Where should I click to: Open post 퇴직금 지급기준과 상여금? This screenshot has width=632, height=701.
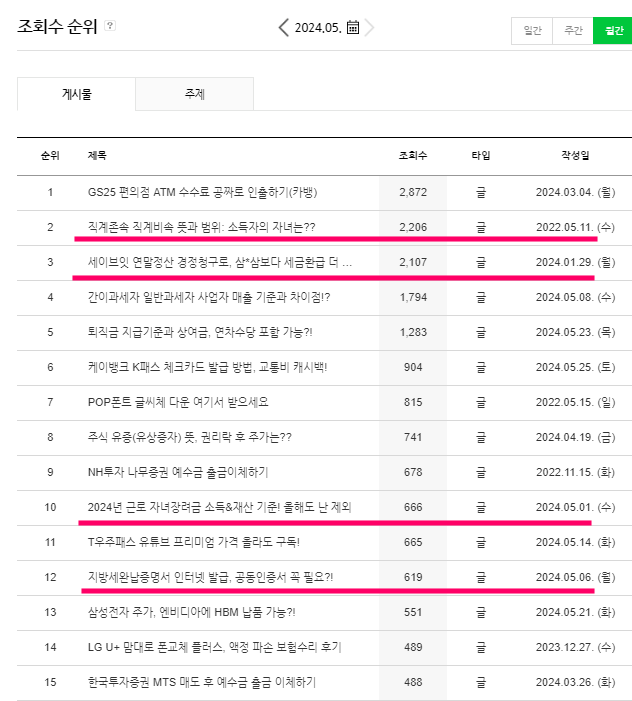(x=200, y=332)
